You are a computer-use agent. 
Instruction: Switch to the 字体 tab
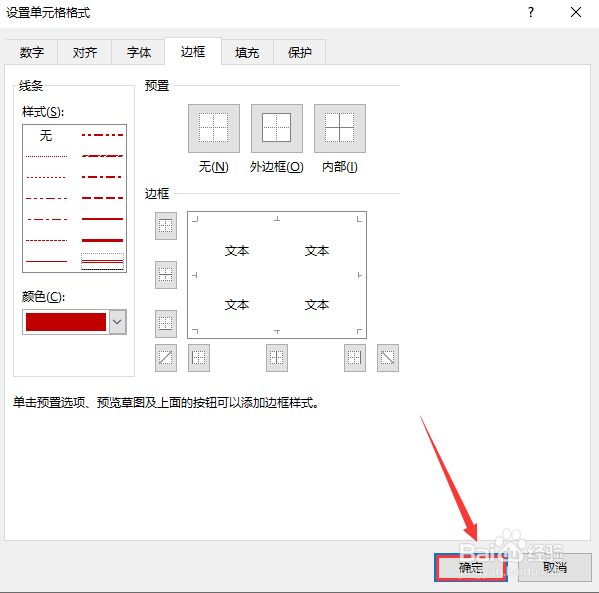coord(139,52)
